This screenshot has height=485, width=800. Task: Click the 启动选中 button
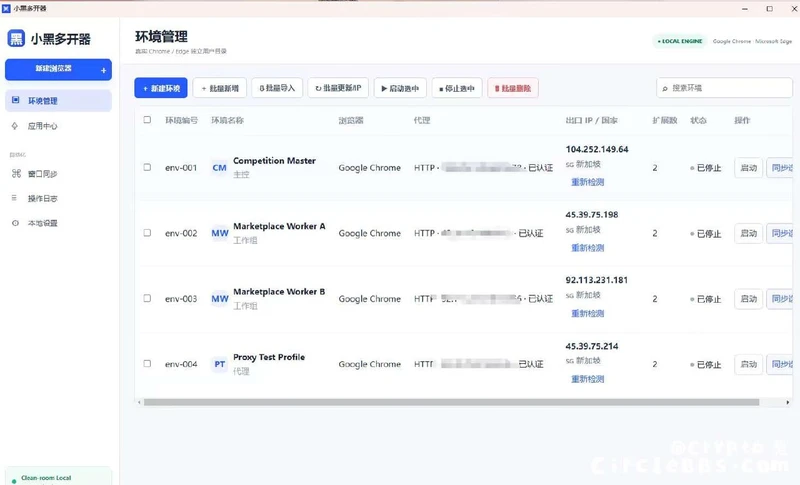(400, 88)
